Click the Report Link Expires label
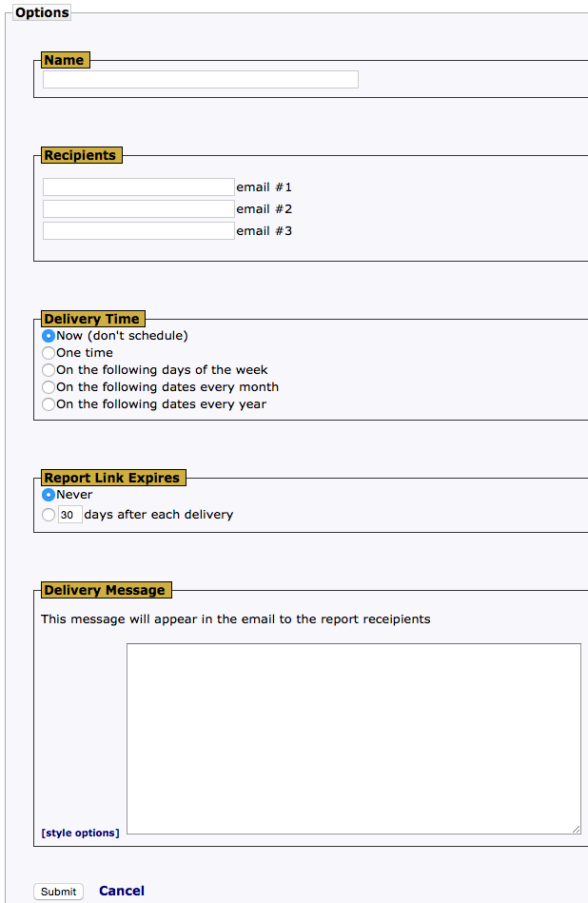The width and height of the screenshot is (588, 903). point(111,478)
